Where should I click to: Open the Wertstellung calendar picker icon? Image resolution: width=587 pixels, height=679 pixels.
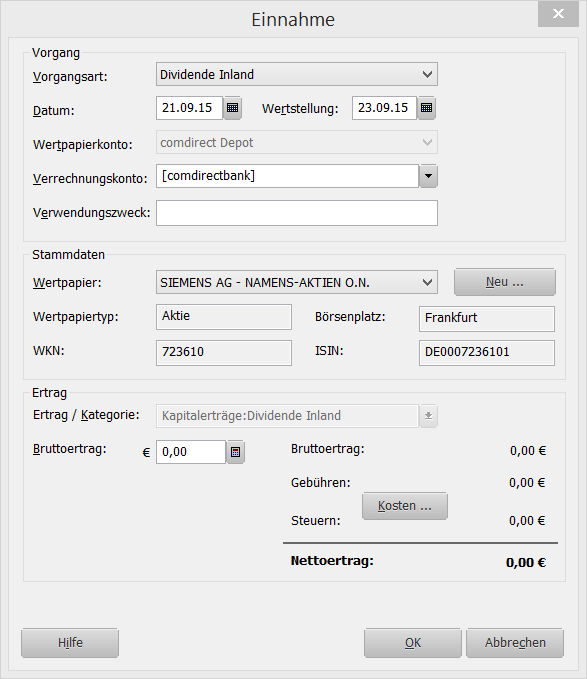[x=426, y=108]
